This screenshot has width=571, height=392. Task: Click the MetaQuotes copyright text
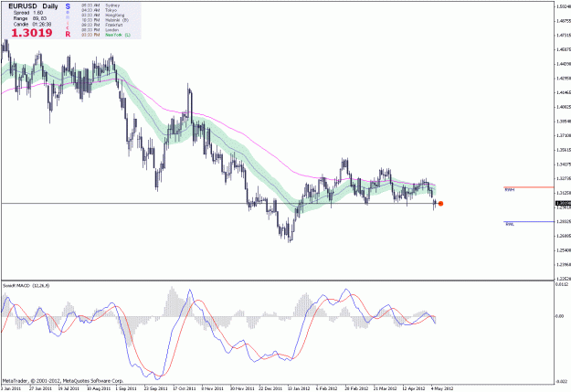[x=63, y=381]
